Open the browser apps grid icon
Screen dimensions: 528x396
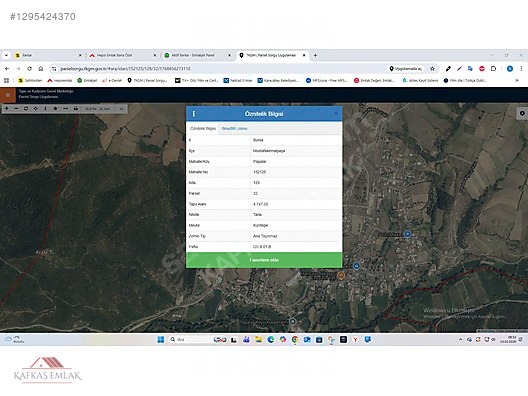6,80
